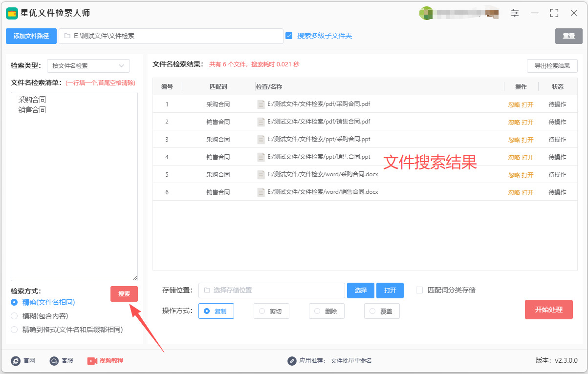Click 视频教程 link text

pos(111,361)
